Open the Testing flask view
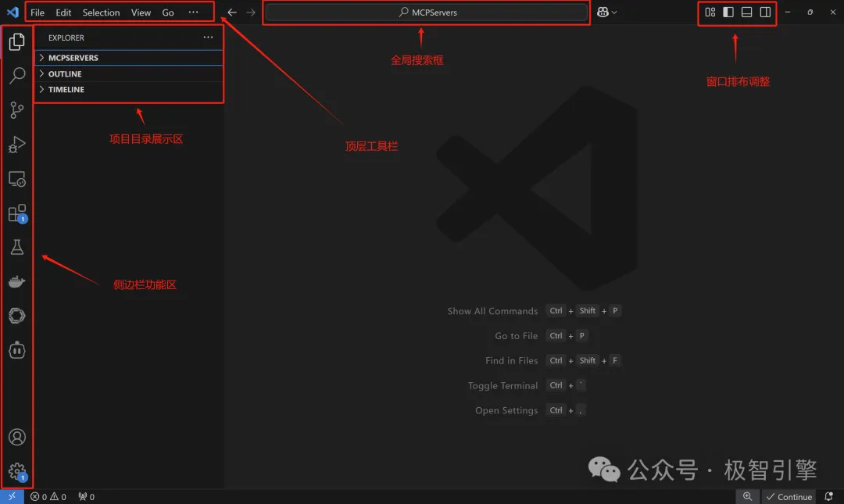 (16, 247)
